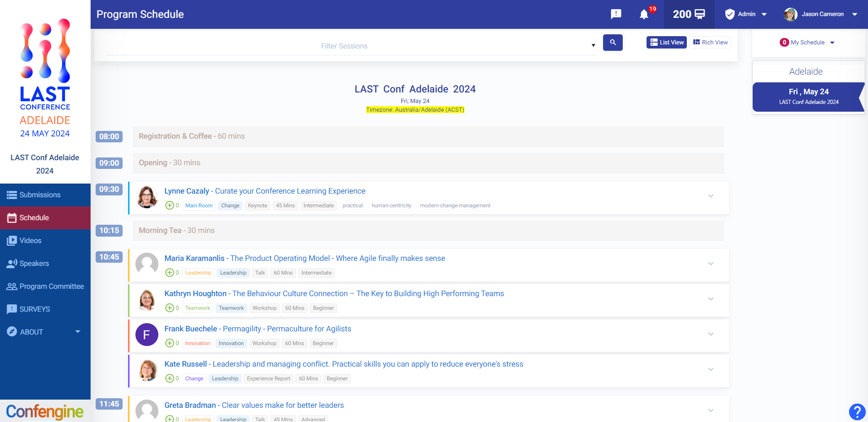Screen dimensions: 868x422
Task: Click the Adelaide location heading
Action: (806, 71)
